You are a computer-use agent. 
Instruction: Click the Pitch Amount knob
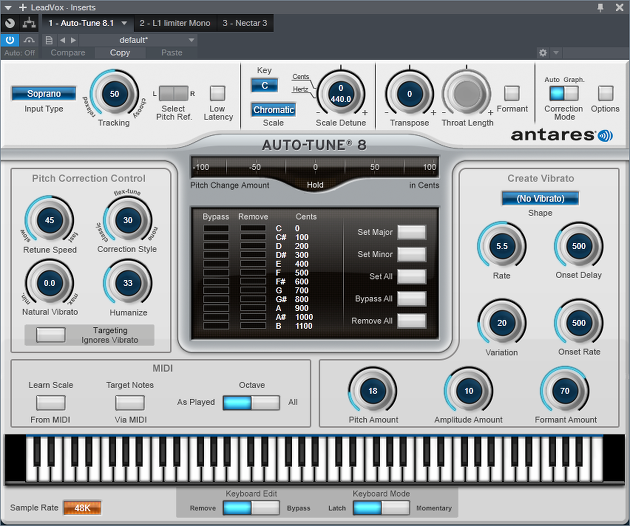[373, 391]
